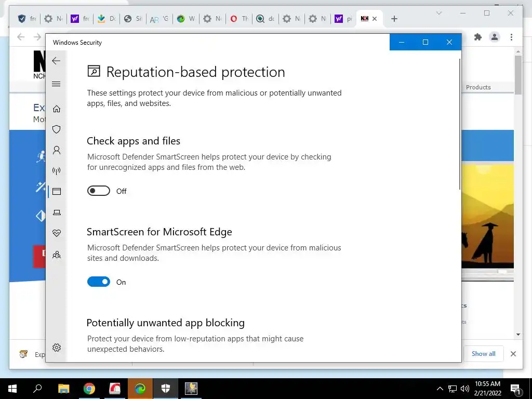Click Chrome's forward navigation arrow
This screenshot has height=399, width=532.
click(37, 37)
